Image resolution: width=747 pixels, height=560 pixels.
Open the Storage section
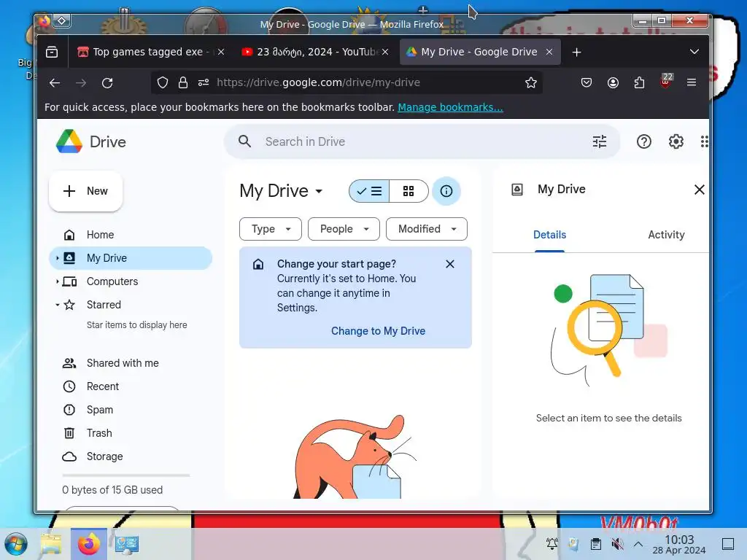tap(131, 456)
